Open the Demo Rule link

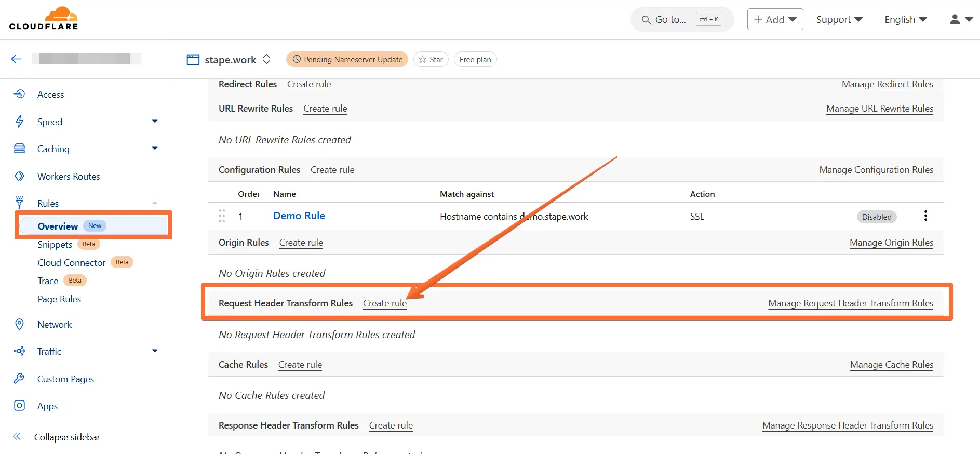tap(299, 216)
